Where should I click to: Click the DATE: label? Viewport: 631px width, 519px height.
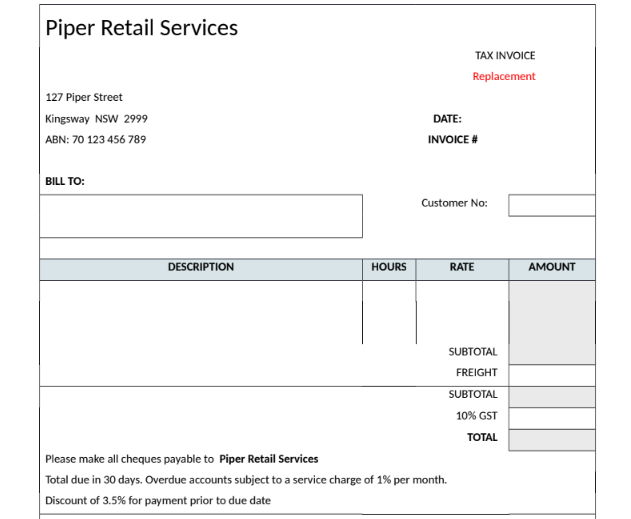point(447,119)
